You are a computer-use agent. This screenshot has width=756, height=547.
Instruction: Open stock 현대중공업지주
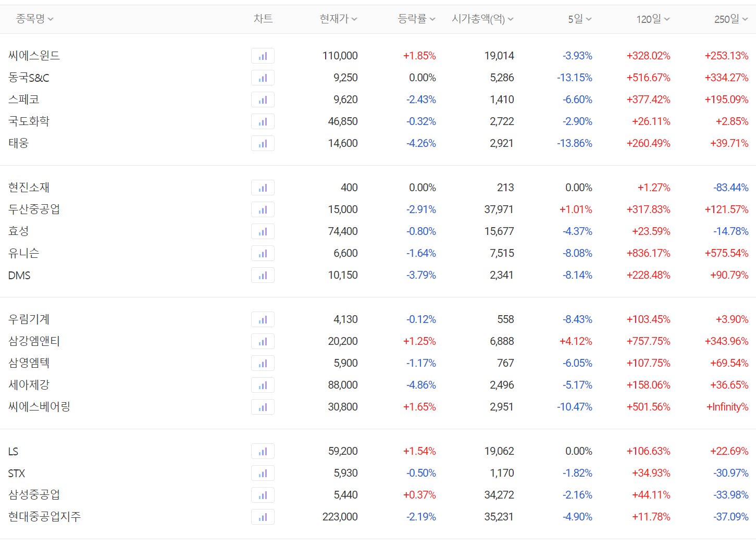click(x=44, y=516)
